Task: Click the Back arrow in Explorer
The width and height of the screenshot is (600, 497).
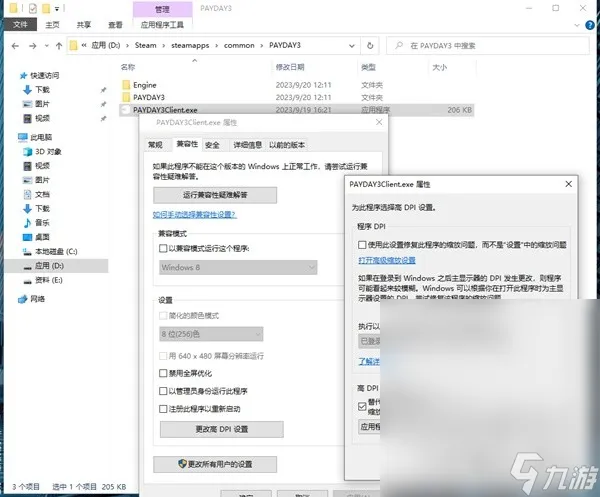Action: [x=15, y=46]
